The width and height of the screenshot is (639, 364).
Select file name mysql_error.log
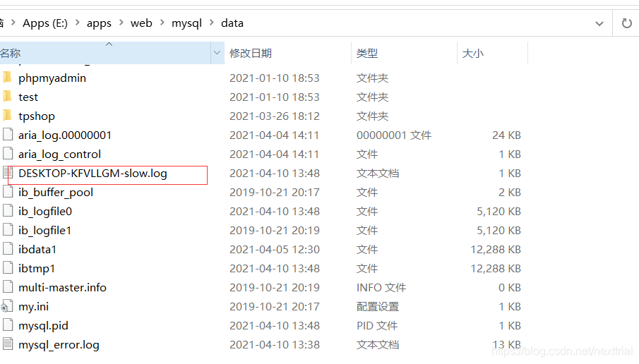pyautogui.click(x=59, y=345)
